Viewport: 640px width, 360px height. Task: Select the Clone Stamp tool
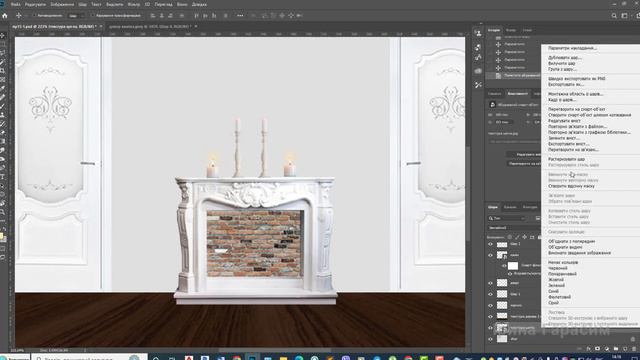click(x=2, y=115)
